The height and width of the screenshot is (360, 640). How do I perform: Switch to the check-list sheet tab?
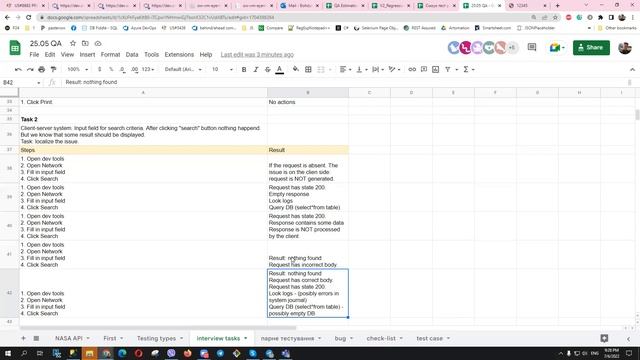[384, 338]
